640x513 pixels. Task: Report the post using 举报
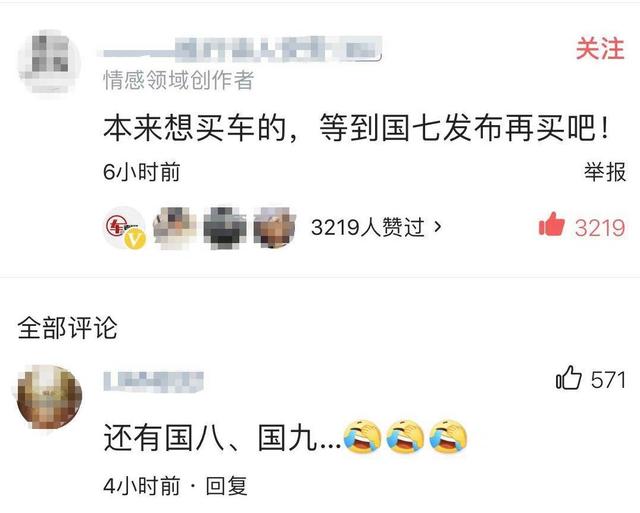click(x=604, y=172)
